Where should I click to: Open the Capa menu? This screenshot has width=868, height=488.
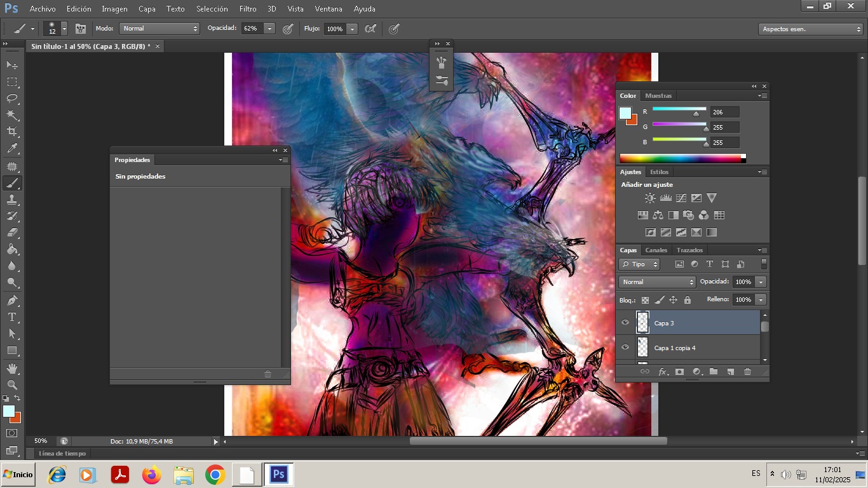(x=147, y=9)
